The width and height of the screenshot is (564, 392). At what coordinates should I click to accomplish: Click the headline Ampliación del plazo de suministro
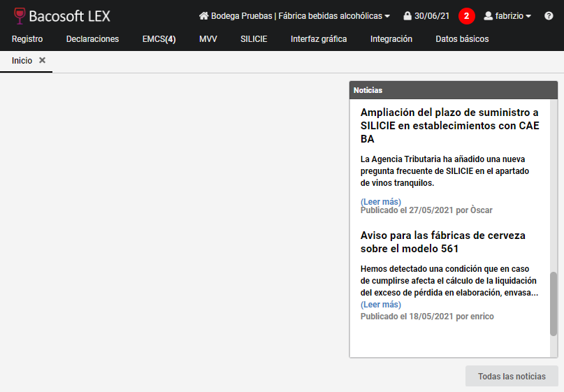coord(449,126)
